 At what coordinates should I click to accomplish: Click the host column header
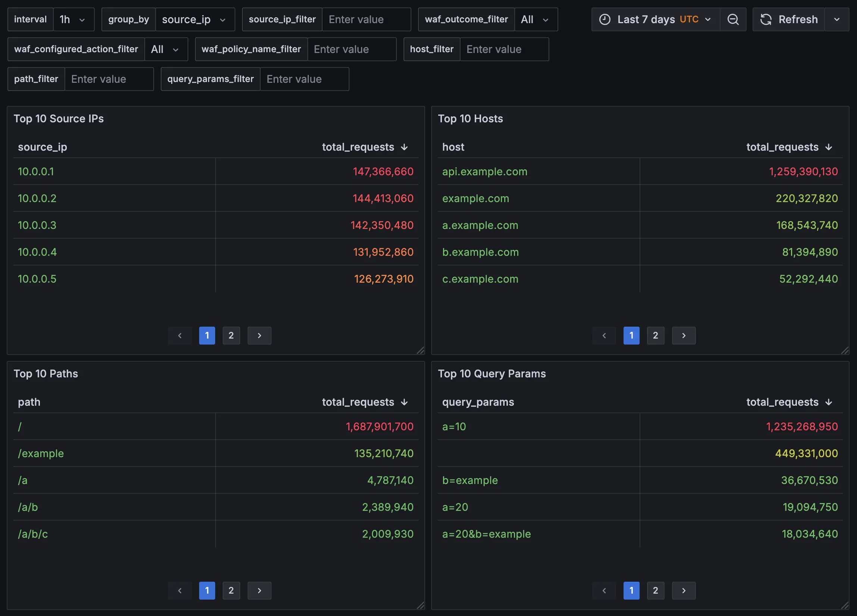453,147
